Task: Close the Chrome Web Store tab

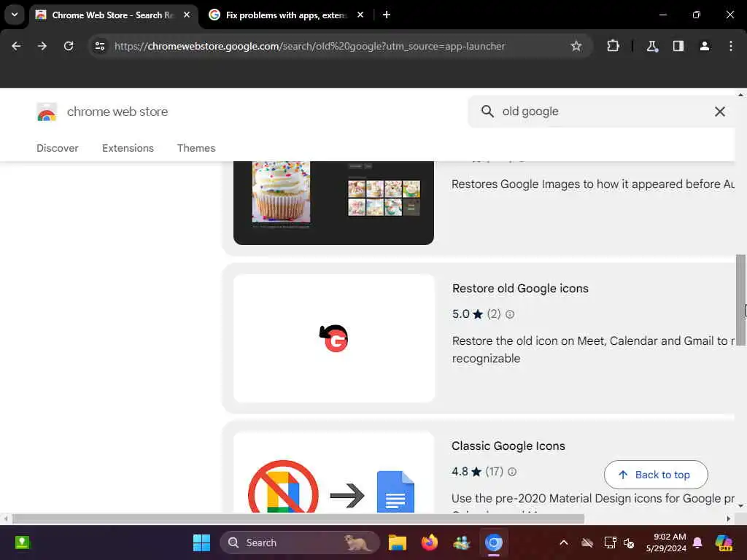Action: 187,15
